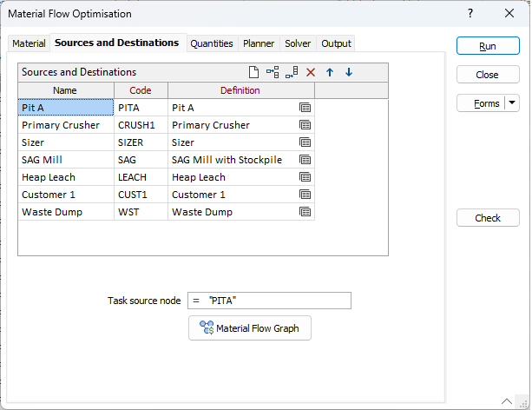Click the append row icon in grid toolbar
The height and width of the screenshot is (410, 532).
[x=292, y=73]
